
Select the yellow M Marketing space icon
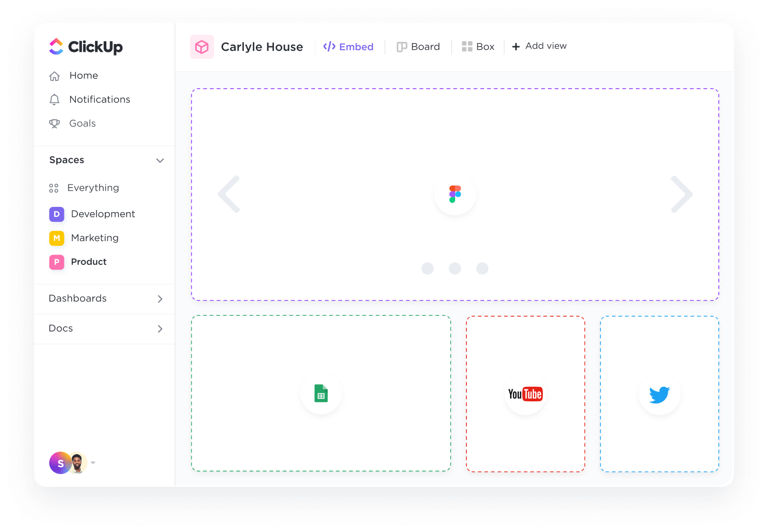pos(57,238)
